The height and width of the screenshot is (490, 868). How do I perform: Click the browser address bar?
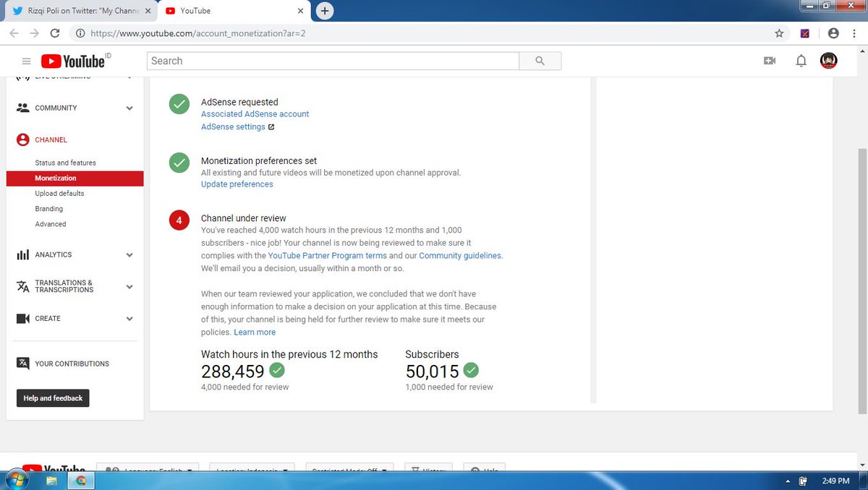point(427,33)
